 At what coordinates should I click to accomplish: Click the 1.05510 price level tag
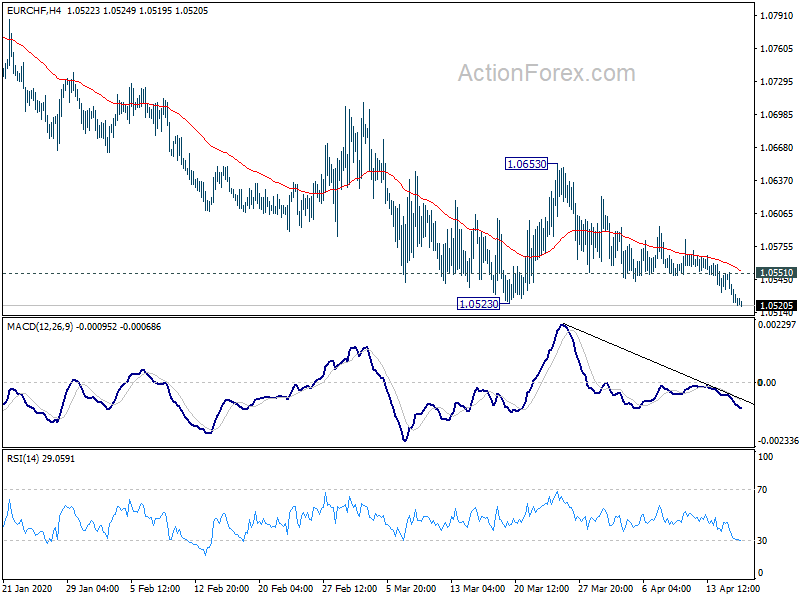click(777, 273)
